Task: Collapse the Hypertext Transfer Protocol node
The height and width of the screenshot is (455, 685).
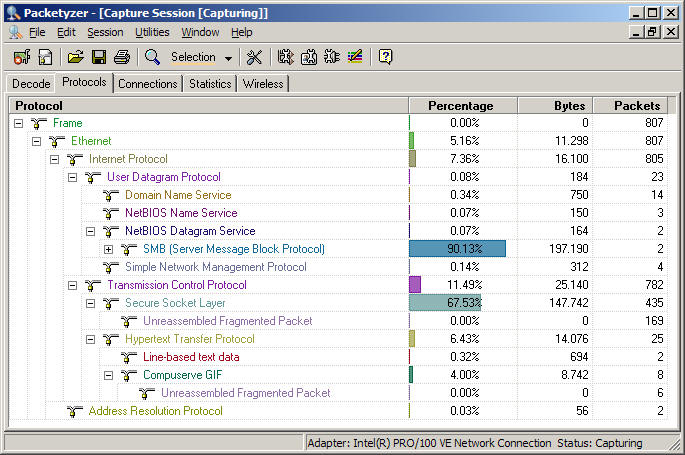Action: point(90,339)
